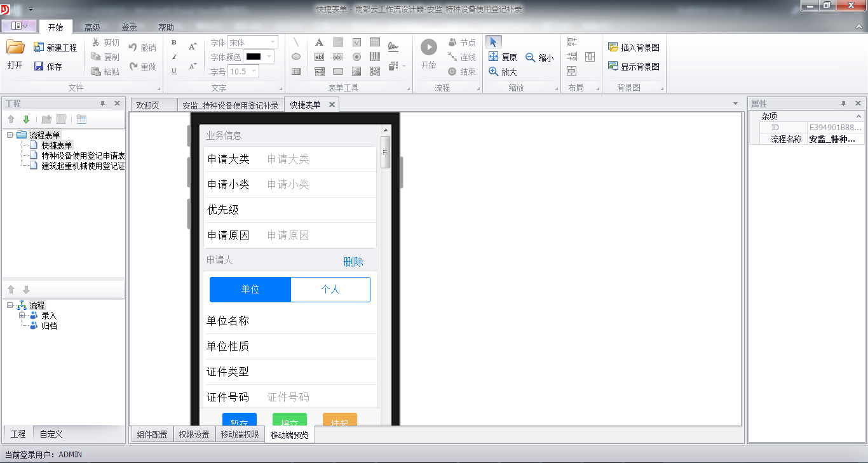Screen dimensions: 868x463
Task: Close the 快捷表单 document tab
Action: coord(332,105)
